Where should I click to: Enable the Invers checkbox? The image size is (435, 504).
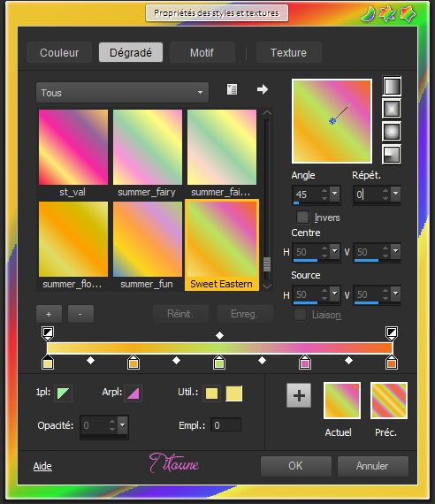(302, 217)
